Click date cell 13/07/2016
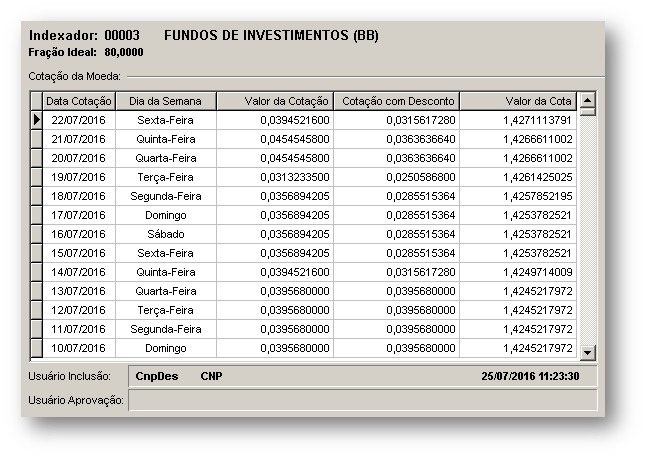Viewport: 647px width, 459px height. click(x=79, y=291)
